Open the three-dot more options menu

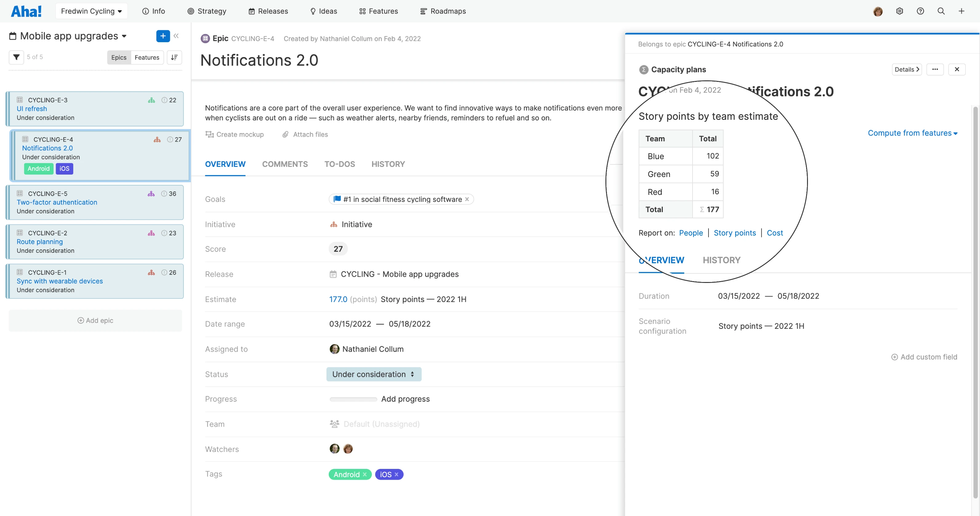(935, 69)
